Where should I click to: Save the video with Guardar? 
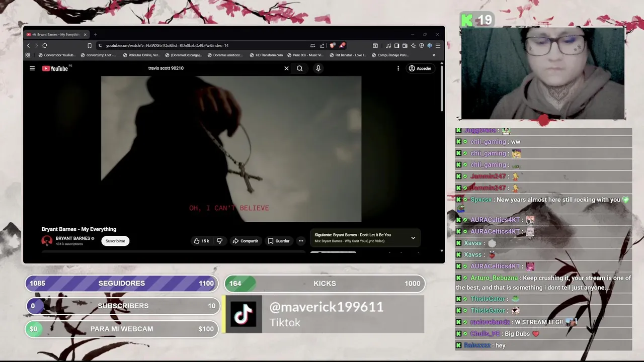(279, 241)
